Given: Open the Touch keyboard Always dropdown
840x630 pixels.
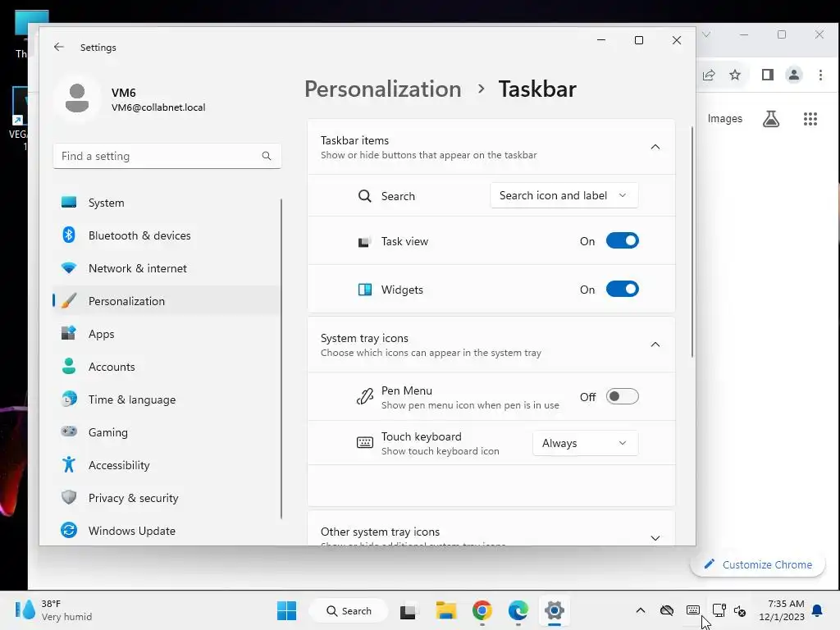Looking at the screenshot, I should point(585,443).
